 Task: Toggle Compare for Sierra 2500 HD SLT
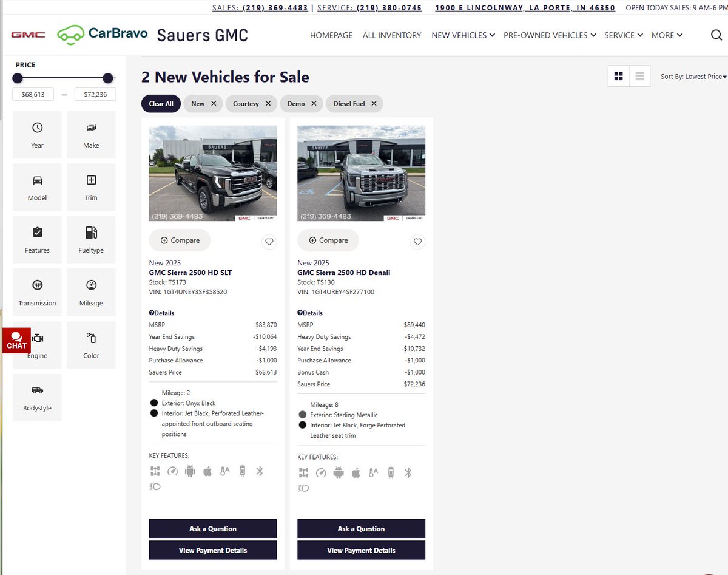point(180,240)
